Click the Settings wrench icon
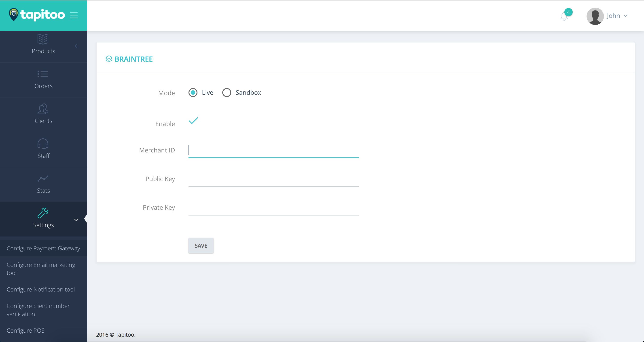Screen dimensions: 644x342 pyautogui.click(x=43, y=213)
